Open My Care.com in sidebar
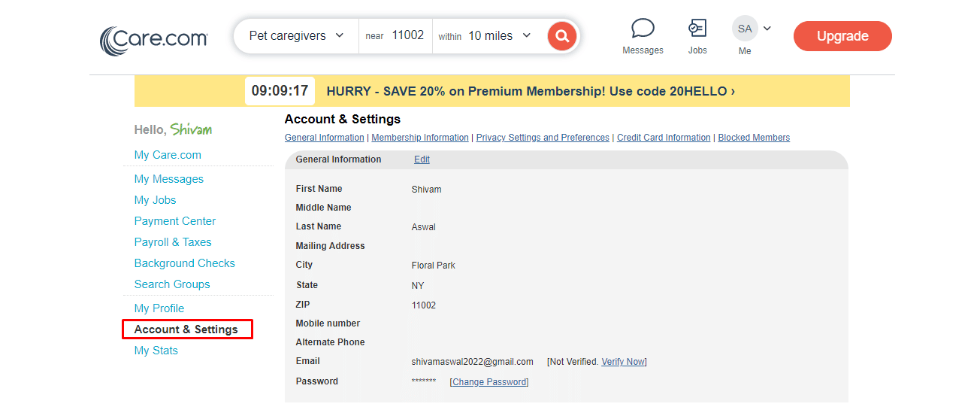Image resolution: width=980 pixels, height=416 pixels. pyautogui.click(x=168, y=155)
